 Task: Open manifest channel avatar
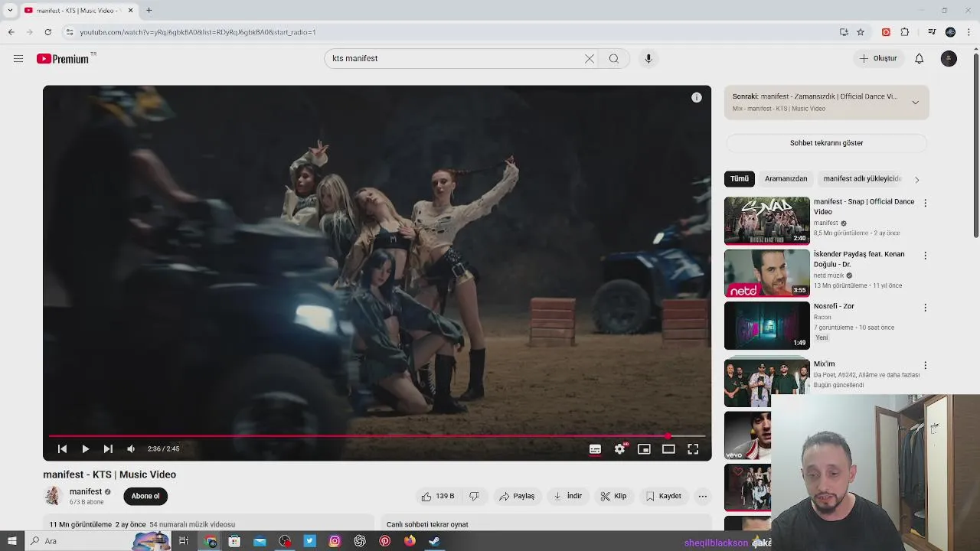coord(53,496)
